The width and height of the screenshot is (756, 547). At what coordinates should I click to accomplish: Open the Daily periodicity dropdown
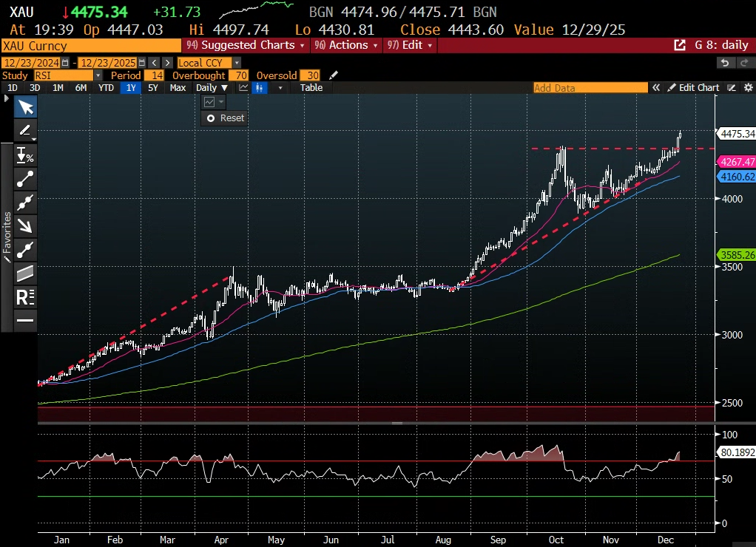(212, 88)
